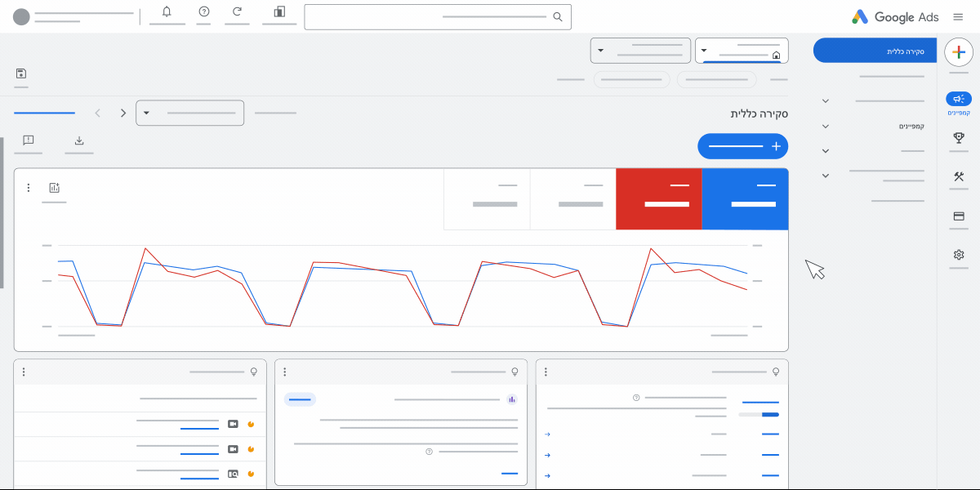Click the blue plus new campaign button
Image resolution: width=980 pixels, height=490 pixels.
pos(743,146)
